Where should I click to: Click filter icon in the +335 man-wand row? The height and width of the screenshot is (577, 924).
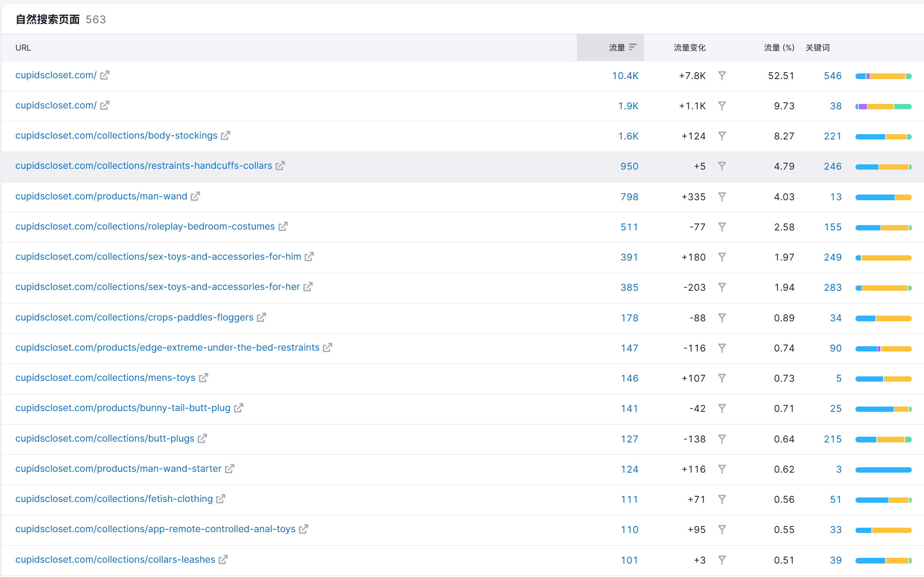pos(722,197)
